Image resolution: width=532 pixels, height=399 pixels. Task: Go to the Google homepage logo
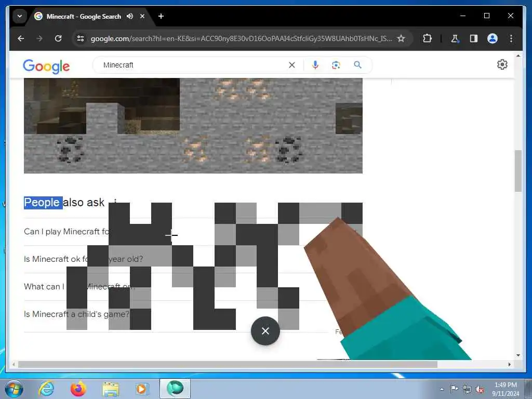46,66
